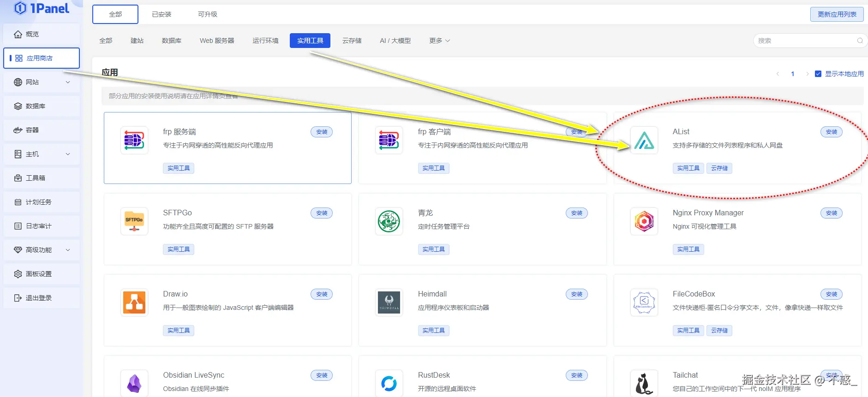The image size is (868, 397).
Task: Expand the 主机 sidebar submenu
Action: [68, 154]
